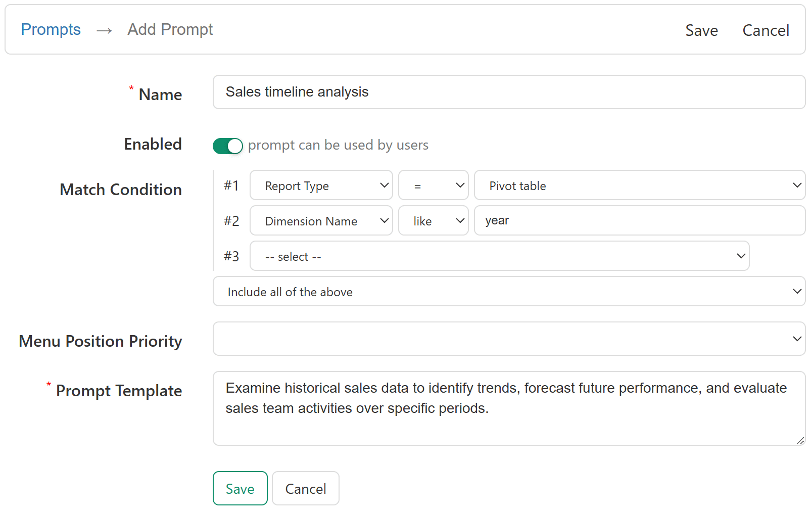Image resolution: width=812 pixels, height=513 pixels.
Task: Click the 'year' value input field
Action: coord(639,221)
